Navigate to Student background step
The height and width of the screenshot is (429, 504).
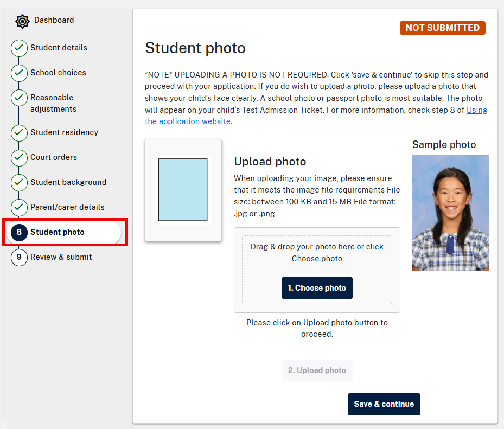[x=68, y=182]
